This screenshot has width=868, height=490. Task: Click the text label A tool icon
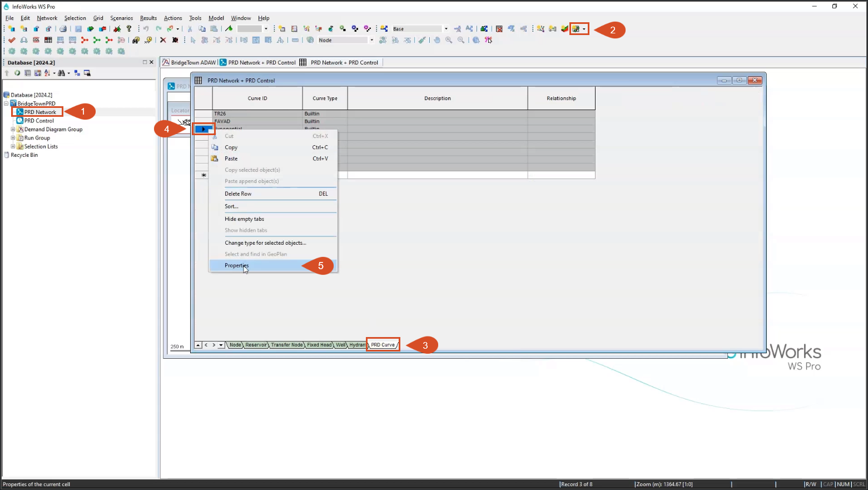tap(280, 40)
